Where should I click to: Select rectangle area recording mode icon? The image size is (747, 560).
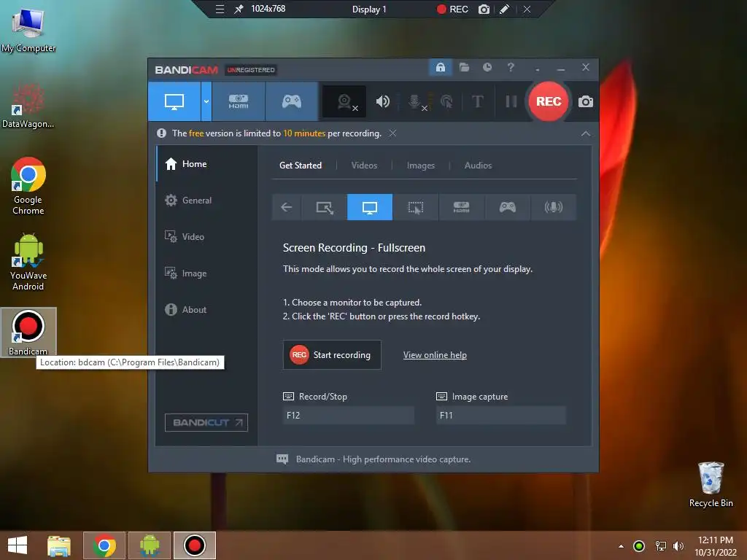click(x=325, y=207)
